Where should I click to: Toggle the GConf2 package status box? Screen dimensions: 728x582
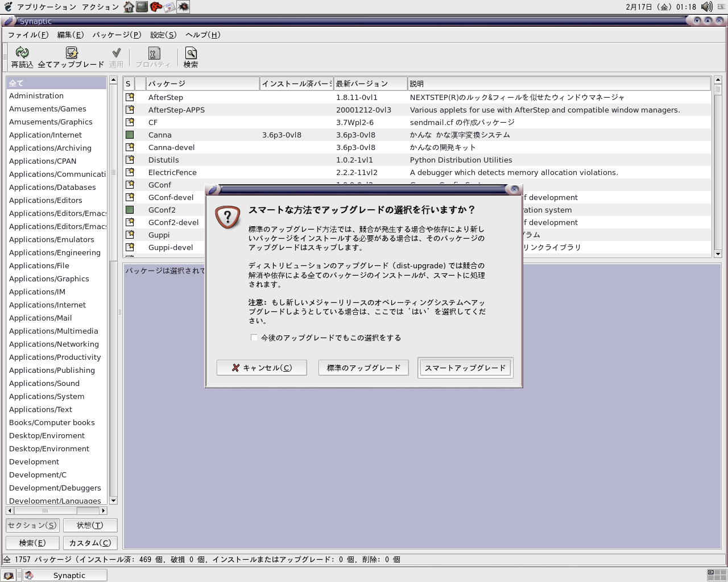point(130,210)
